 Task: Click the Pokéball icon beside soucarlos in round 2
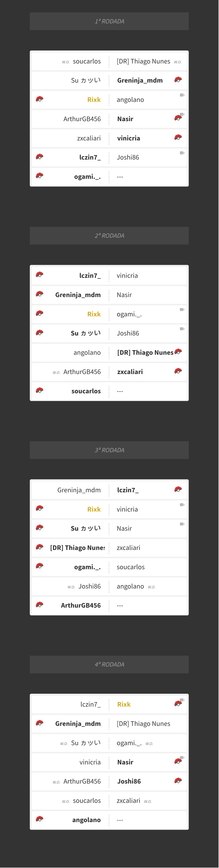(x=39, y=390)
